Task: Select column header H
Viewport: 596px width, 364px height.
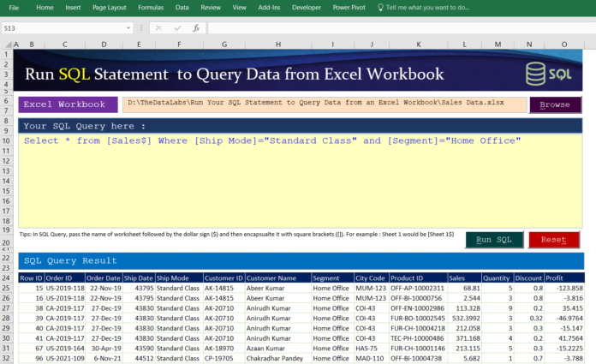Action: pos(277,44)
